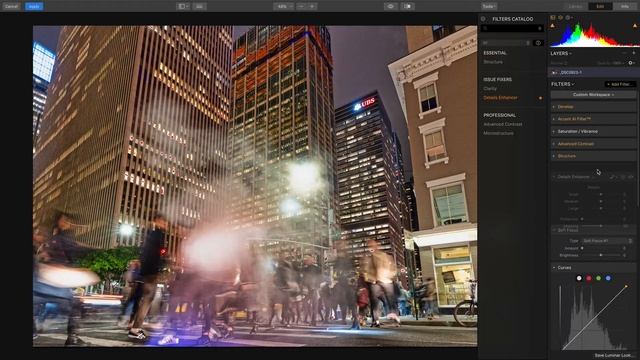This screenshot has width=640, height=360.
Task: Click the zoom out minus button
Action: coord(302,7)
